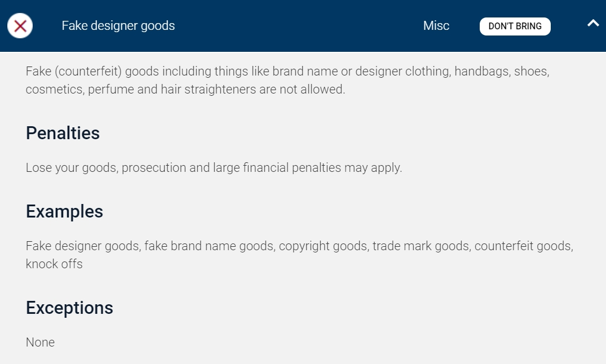Click 'fake brand name goods' in Examples

(x=207, y=246)
